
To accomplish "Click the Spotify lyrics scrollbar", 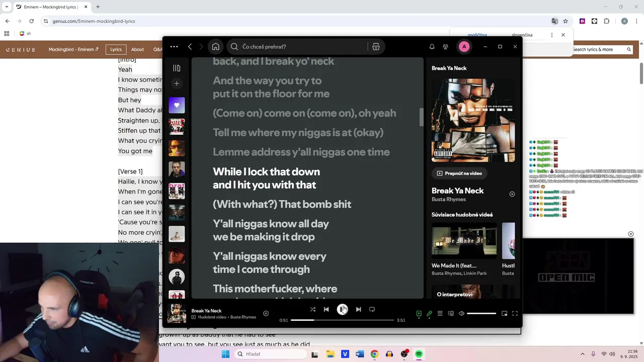I will (422, 117).
